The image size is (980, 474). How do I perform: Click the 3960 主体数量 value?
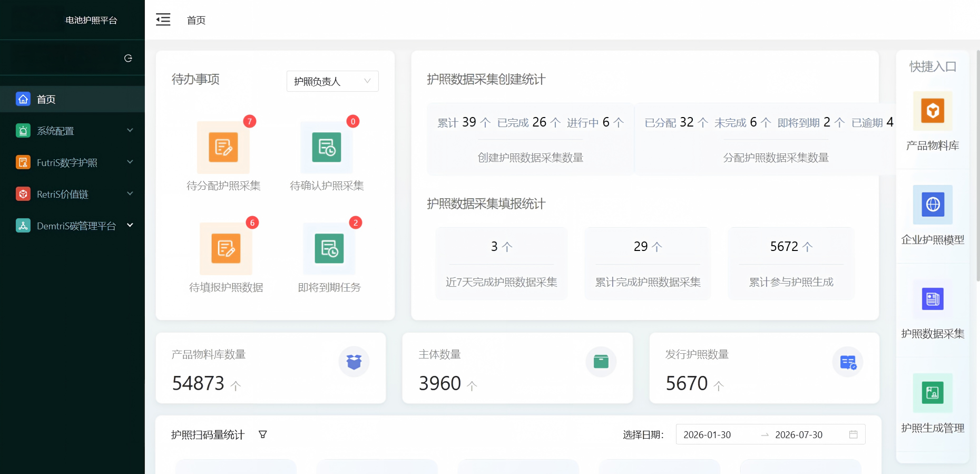point(440,383)
